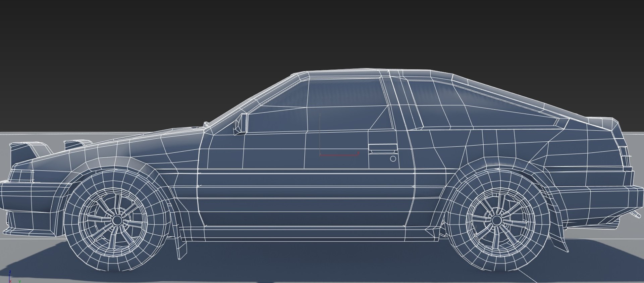Select the rear wheel hub center

496,220
